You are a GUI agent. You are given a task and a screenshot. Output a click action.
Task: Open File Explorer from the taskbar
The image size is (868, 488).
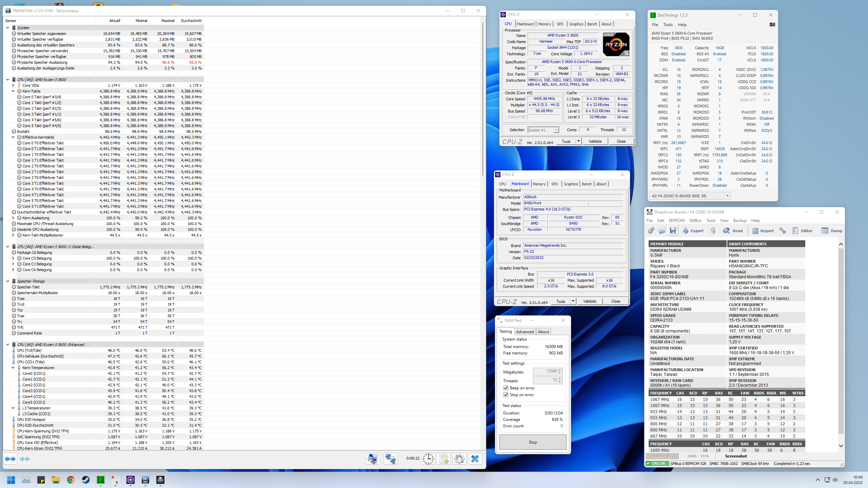[56, 480]
